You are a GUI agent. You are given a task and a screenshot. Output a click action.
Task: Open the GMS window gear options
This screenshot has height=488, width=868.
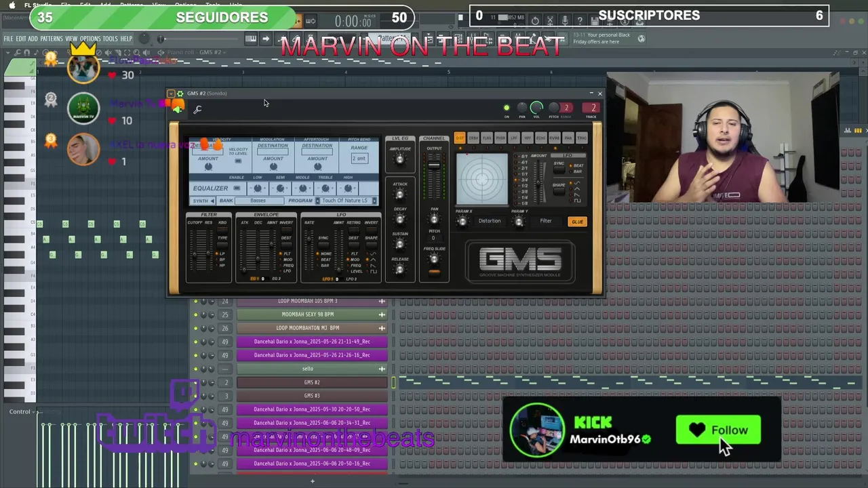point(180,94)
